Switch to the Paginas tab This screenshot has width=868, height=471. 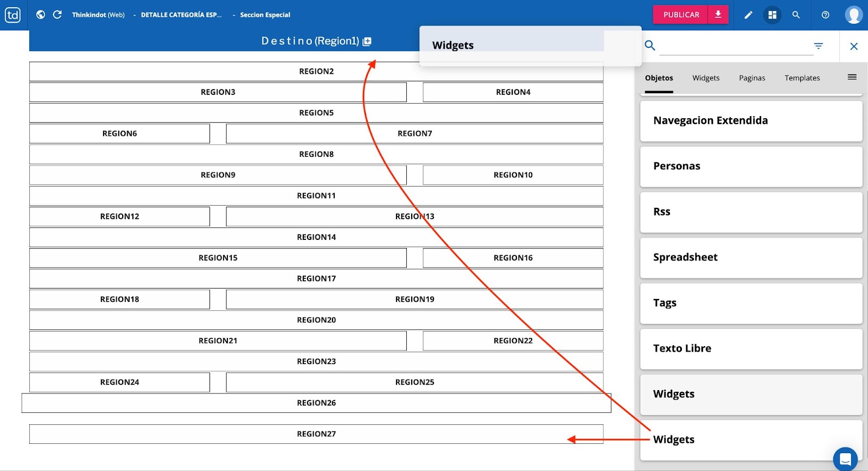click(x=752, y=78)
